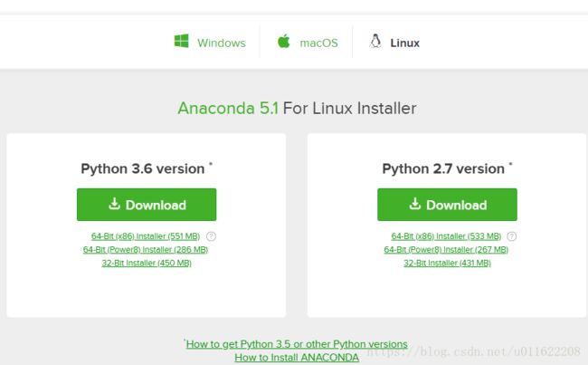
Task: Open 64-Bit (Power8) Installer (267 MB) link
Action: point(446,250)
